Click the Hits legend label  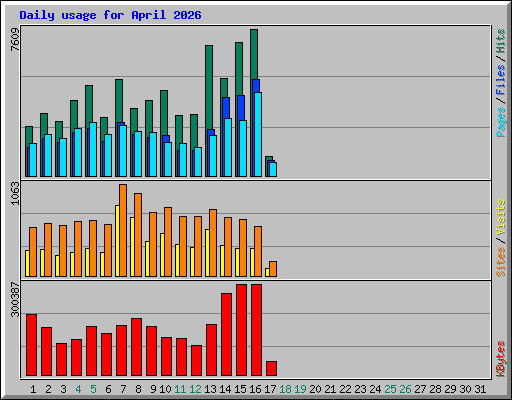(x=500, y=41)
